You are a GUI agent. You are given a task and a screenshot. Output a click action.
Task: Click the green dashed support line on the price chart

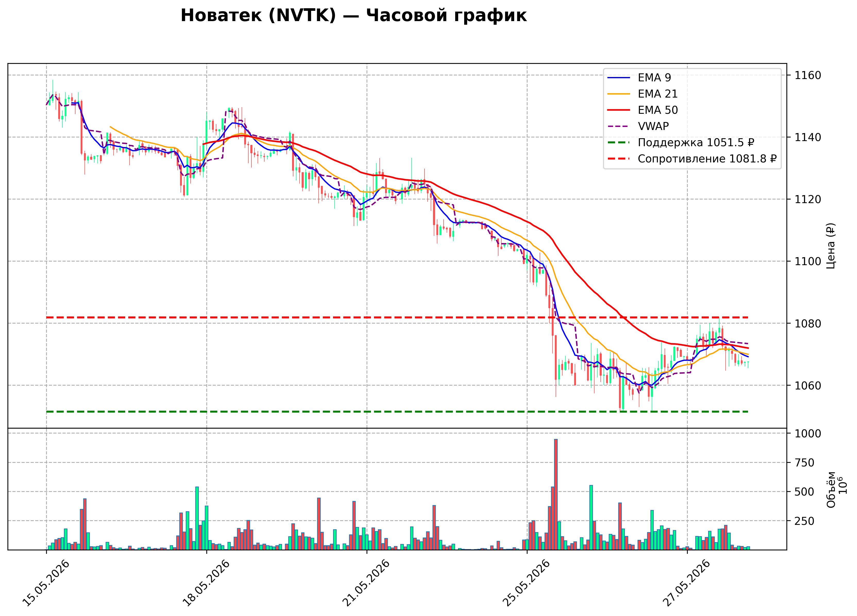pos(397,411)
